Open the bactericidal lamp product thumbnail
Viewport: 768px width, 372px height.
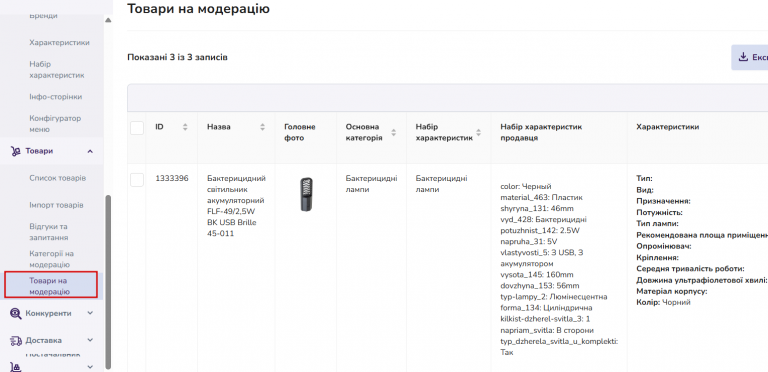[x=307, y=194]
